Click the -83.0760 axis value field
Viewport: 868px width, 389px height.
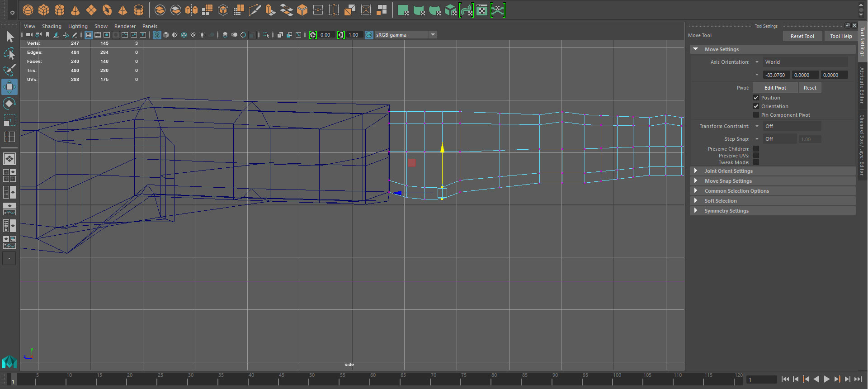776,75
